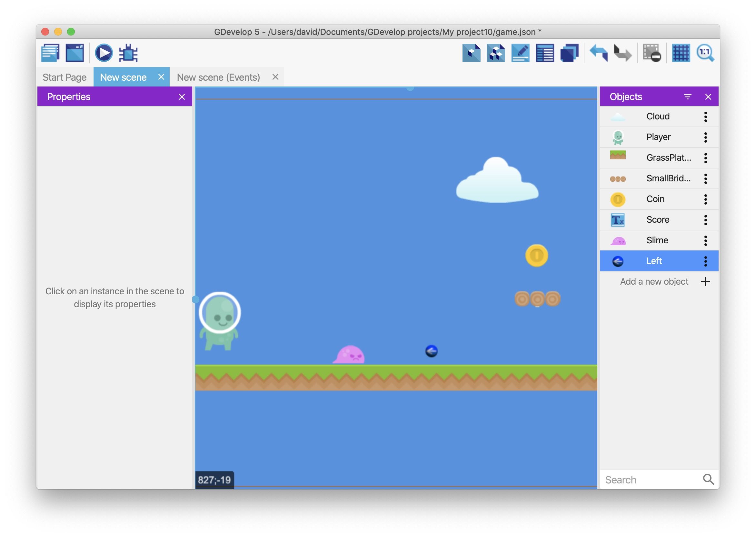Close the Properties panel
This screenshot has width=756, height=537.
(182, 97)
